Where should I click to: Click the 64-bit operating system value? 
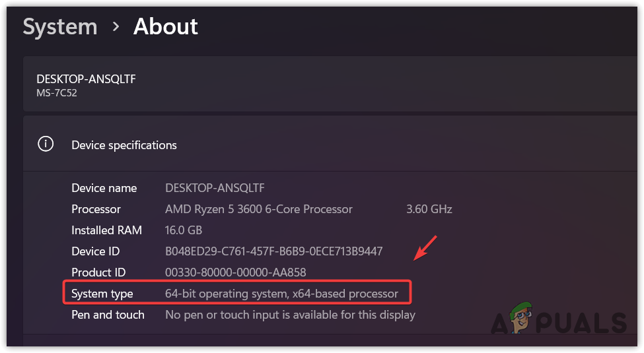(281, 294)
